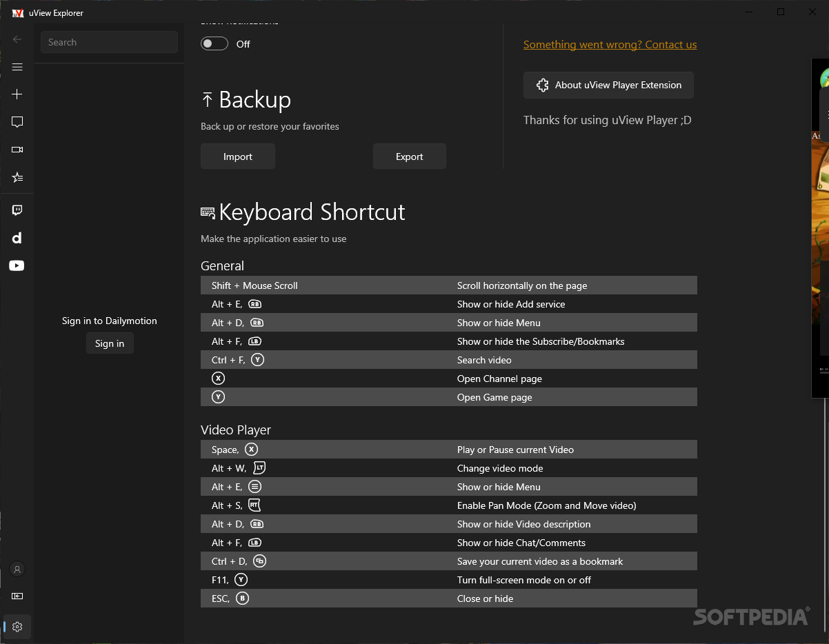Select Show or hide the Subscribe/Bookmarks text
Viewport: 829px width, 644px height.
(x=541, y=341)
